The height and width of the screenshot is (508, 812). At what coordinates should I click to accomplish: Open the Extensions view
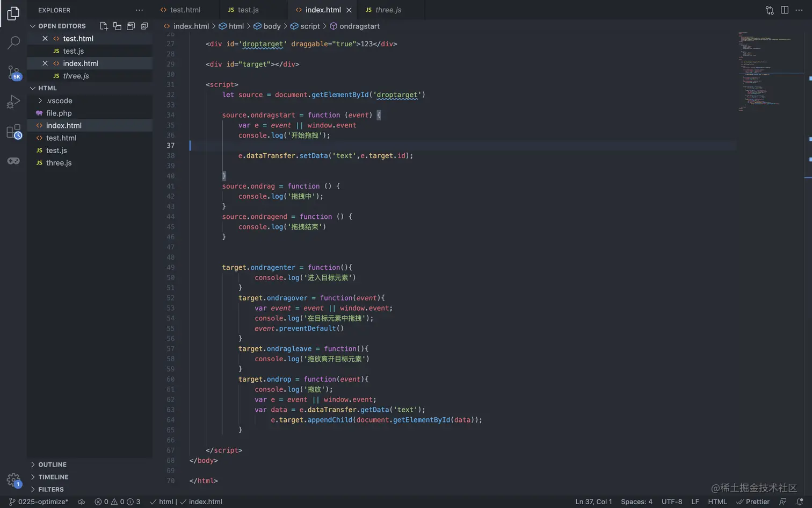coord(13,131)
